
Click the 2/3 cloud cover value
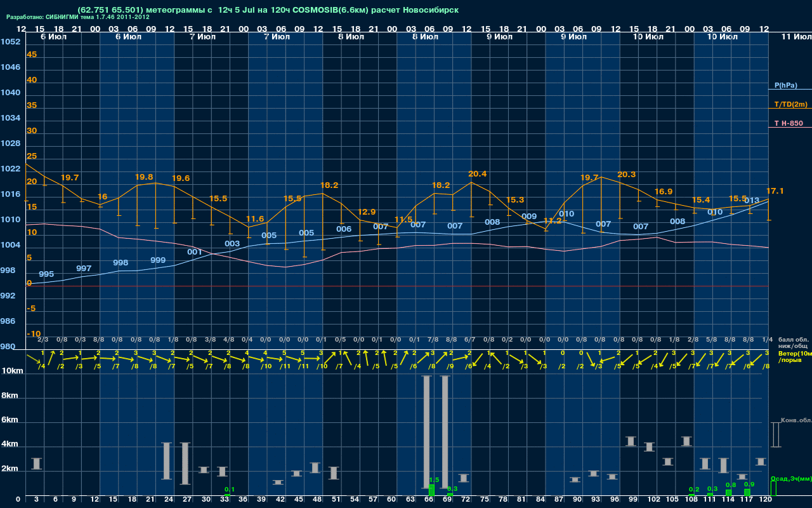click(x=43, y=340)
